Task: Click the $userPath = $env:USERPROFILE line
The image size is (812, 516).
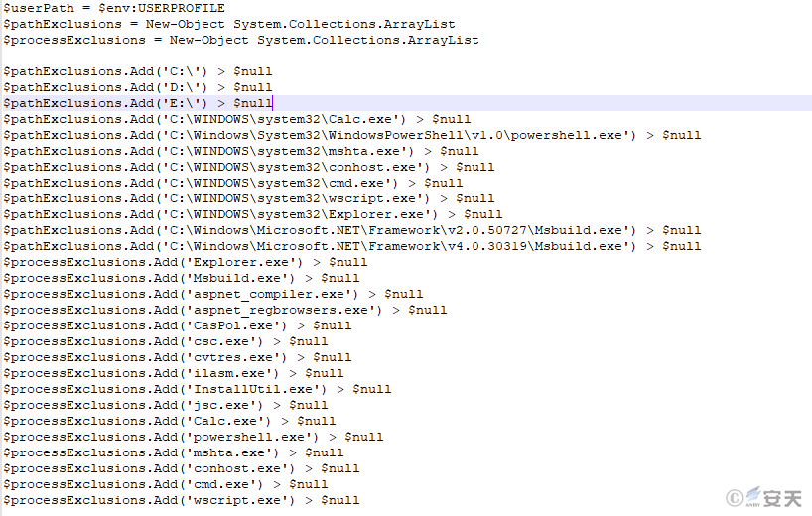Action: click(x=114, y=8)
